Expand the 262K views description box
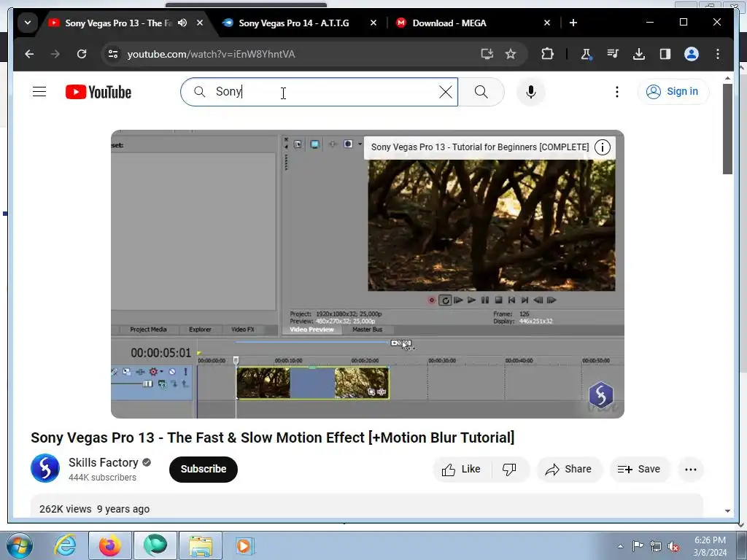This screenshot has height=560, width=747. click(367, 507)
